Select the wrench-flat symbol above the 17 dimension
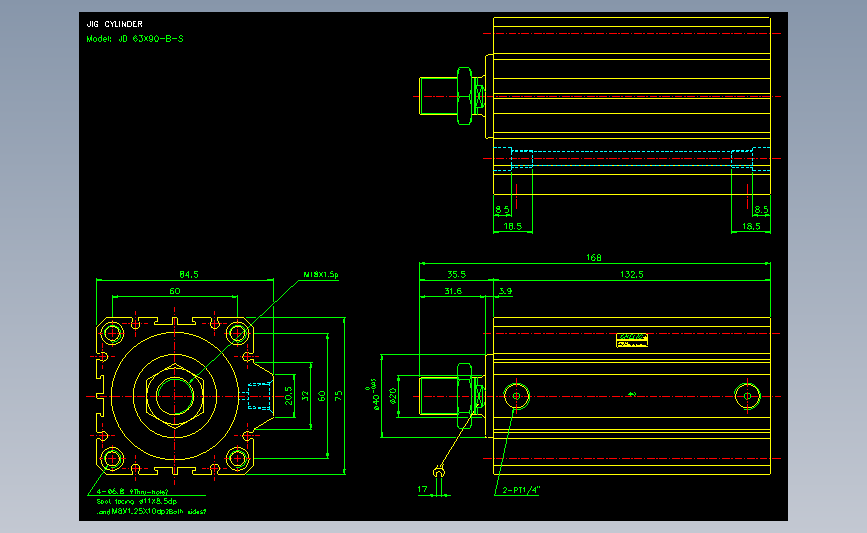This screenshot has width=867, height=533. [x=438, y=472]
